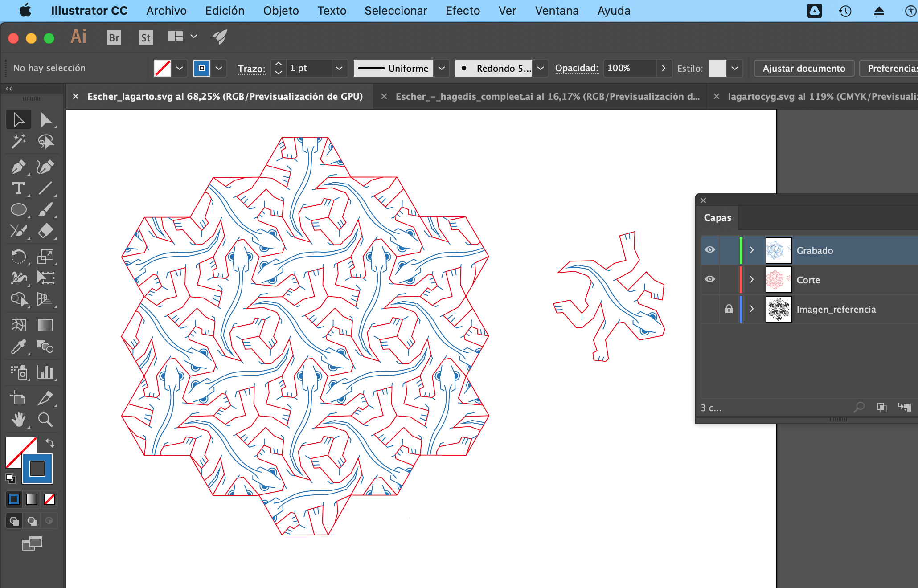Choose the Magic Wand tool

(x=19, y=142)
